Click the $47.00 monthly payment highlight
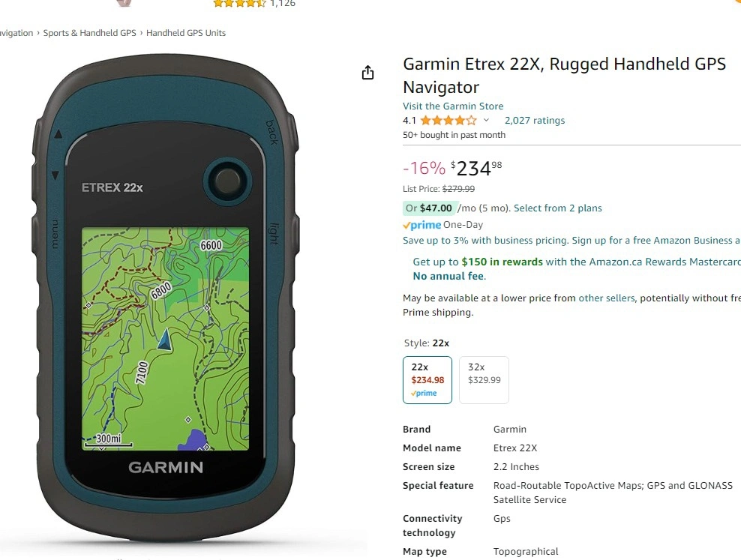Screen dimensions: 741x560 tap(430, 208)
